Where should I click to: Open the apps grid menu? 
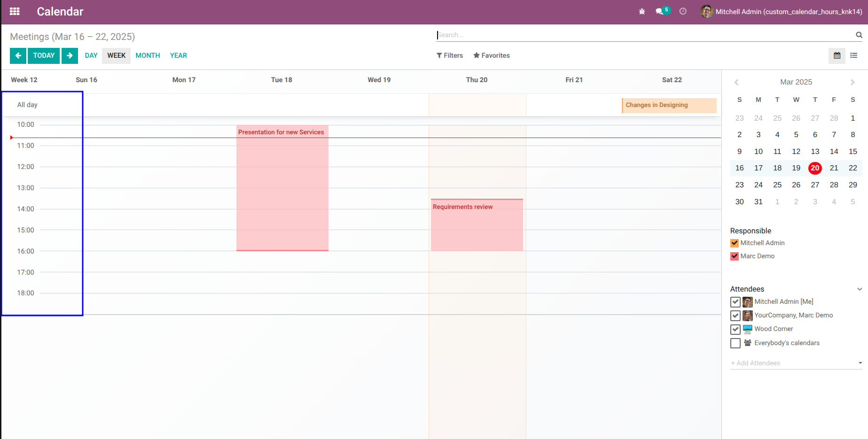point(15,11)
